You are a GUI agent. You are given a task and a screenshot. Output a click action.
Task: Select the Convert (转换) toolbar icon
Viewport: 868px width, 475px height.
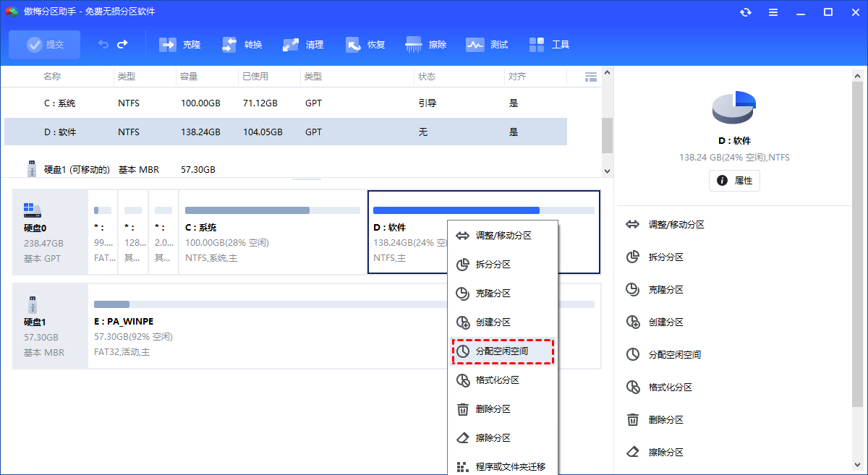(x=241, y=44)
